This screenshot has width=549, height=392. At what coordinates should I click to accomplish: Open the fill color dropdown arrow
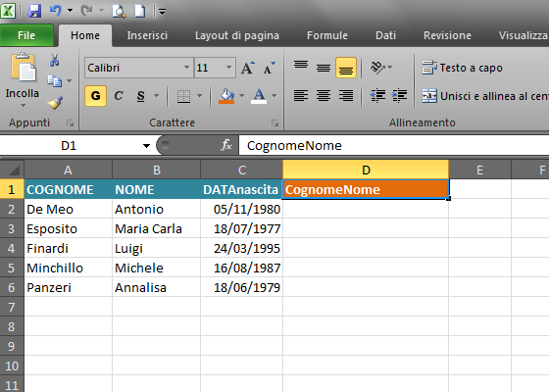pos(241,96)
